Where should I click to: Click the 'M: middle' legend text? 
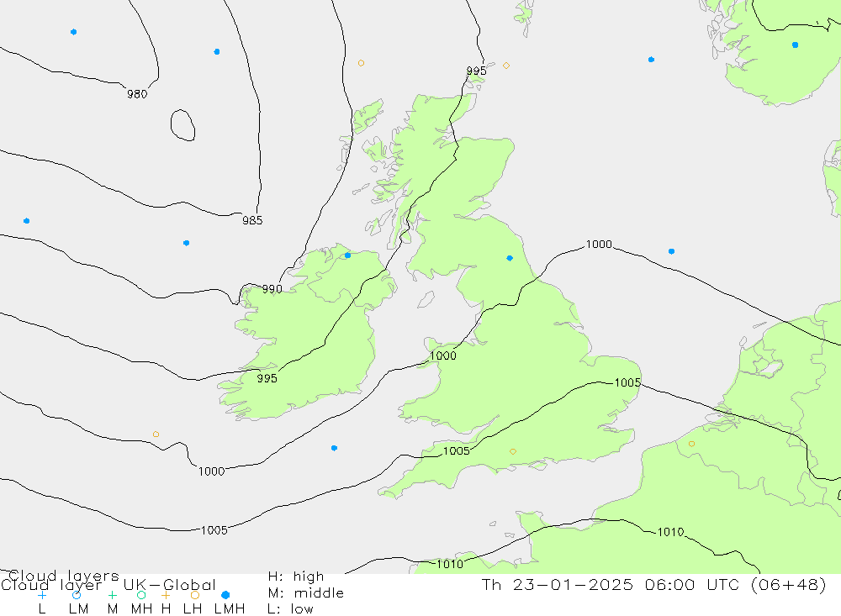(306, 593)
